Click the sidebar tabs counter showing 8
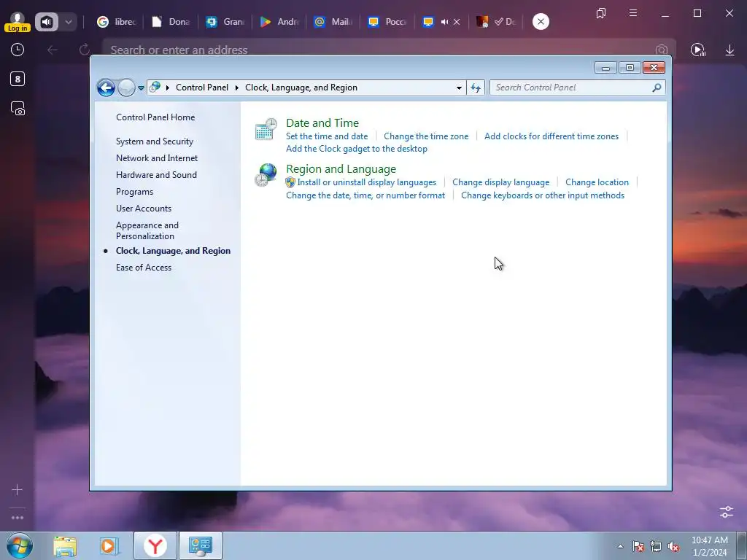Image resolution: width=747 pixels, height=560 pixels. (x=18, y=79)
